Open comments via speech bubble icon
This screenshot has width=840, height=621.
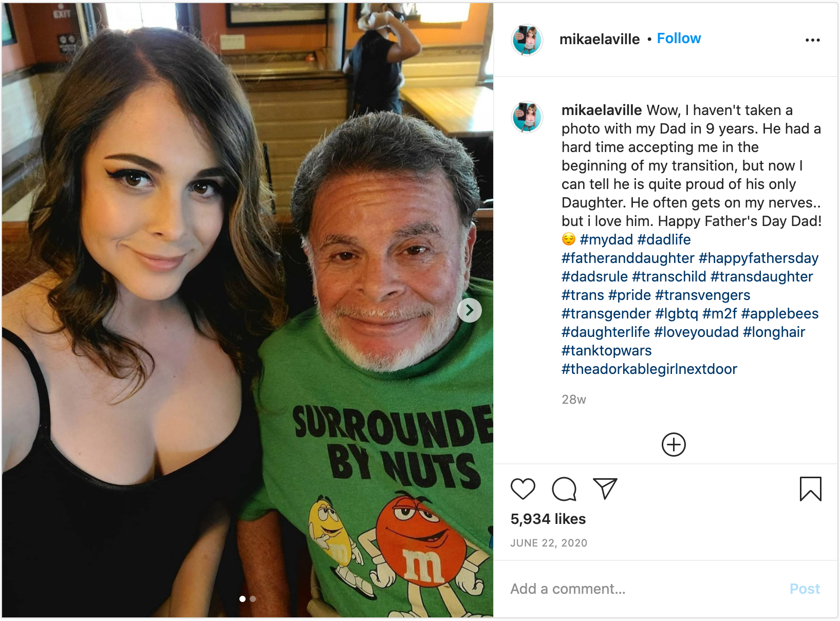coord(564,488)
